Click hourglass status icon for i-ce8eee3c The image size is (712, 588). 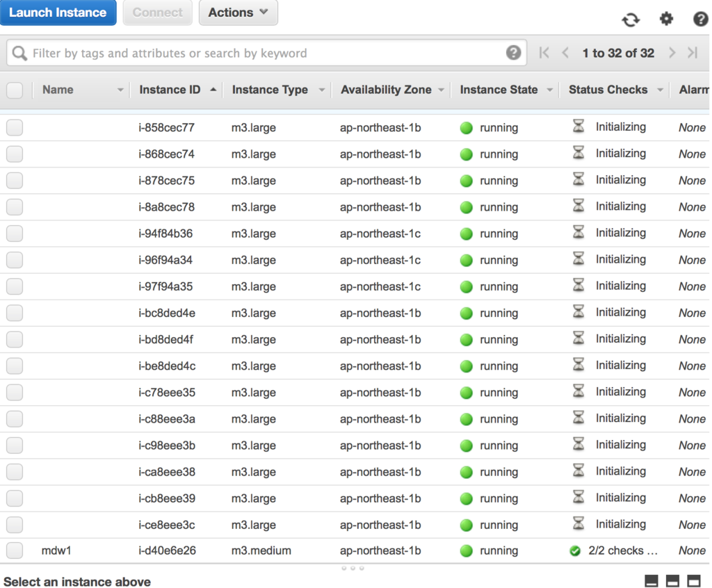tap(578, 523)
